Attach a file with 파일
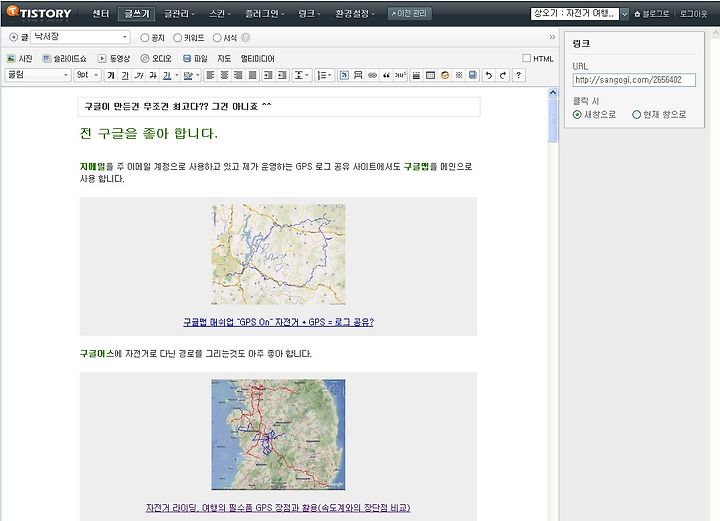Screen dimensions: 720x521 195,58
